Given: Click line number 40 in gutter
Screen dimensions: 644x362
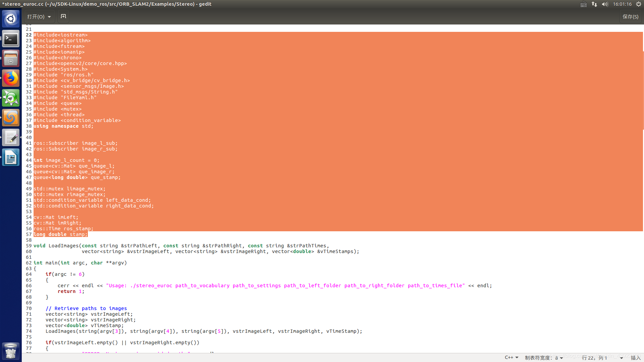Looking at the screenshot, I should [x=29, y=137].
